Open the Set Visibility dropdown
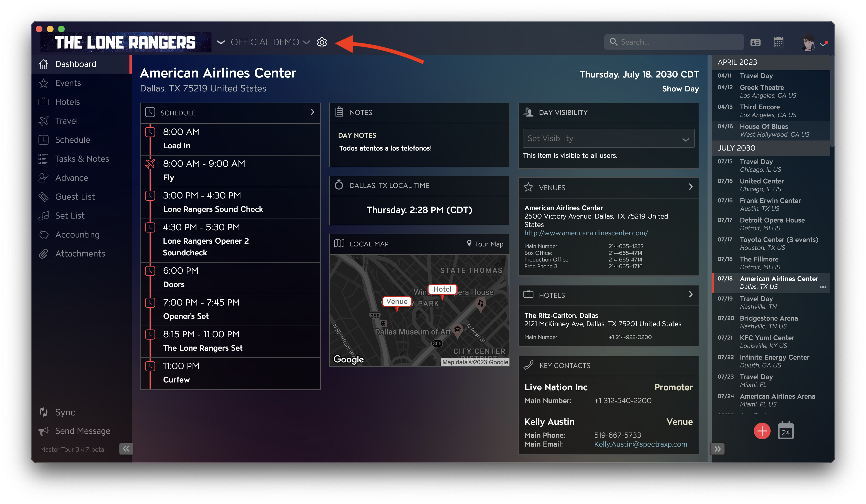866x504 pixels. click(x=608, y=138)
